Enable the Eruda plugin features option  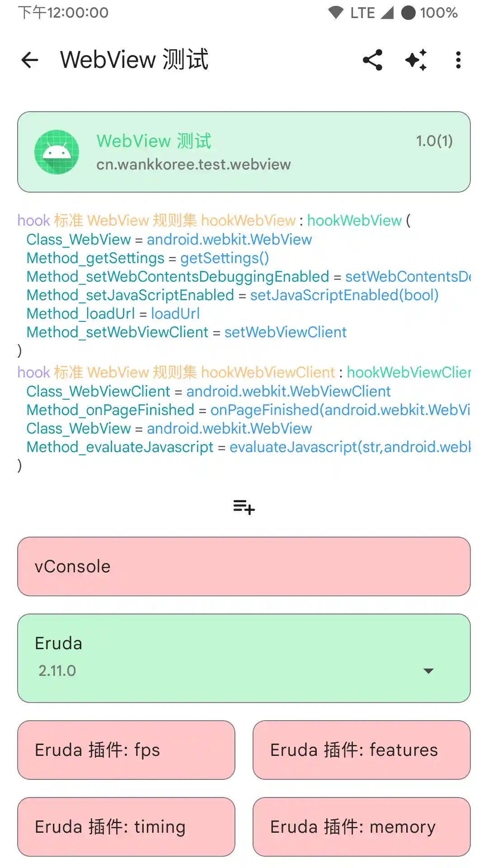tap(361, 750)
